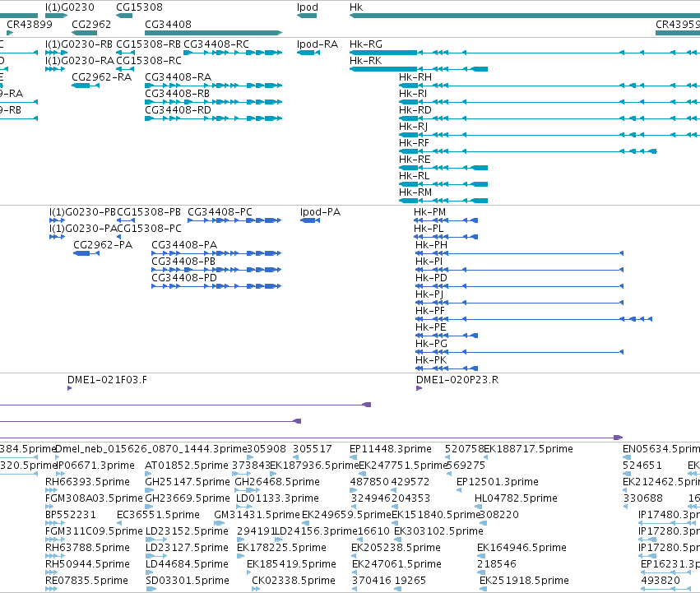Select the EP12501.3prime EST label
The image size is (700, 593).
tap(498, 482)
